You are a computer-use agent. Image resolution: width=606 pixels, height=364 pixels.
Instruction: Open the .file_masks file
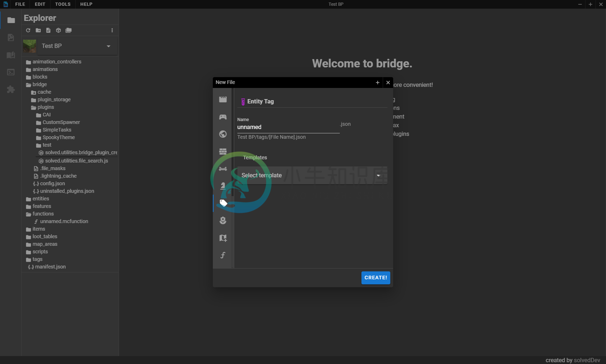(x=49, y=168)
